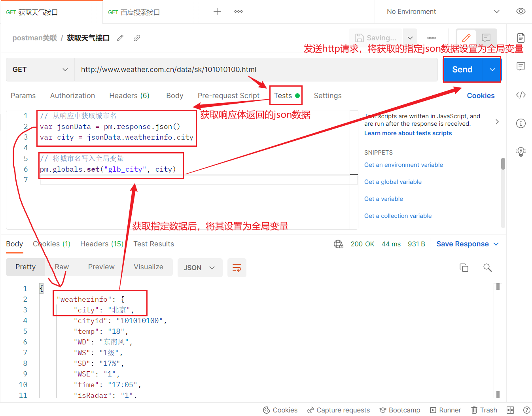Open Params tab

point(23,96)
